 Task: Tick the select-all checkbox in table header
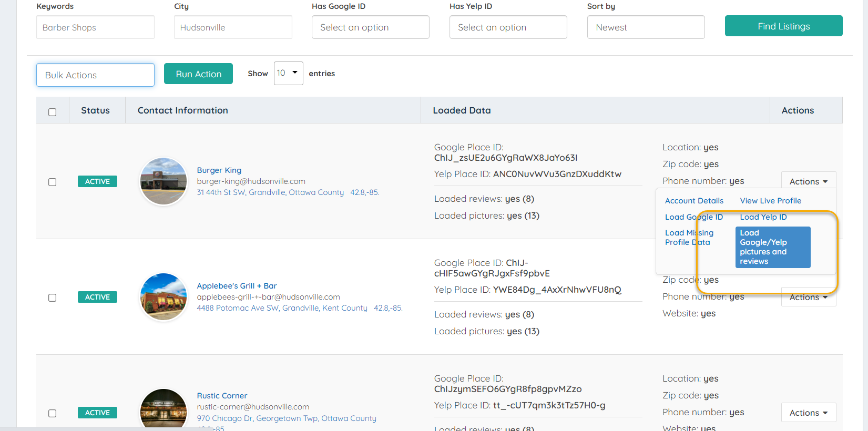click(x=52, y=112)
